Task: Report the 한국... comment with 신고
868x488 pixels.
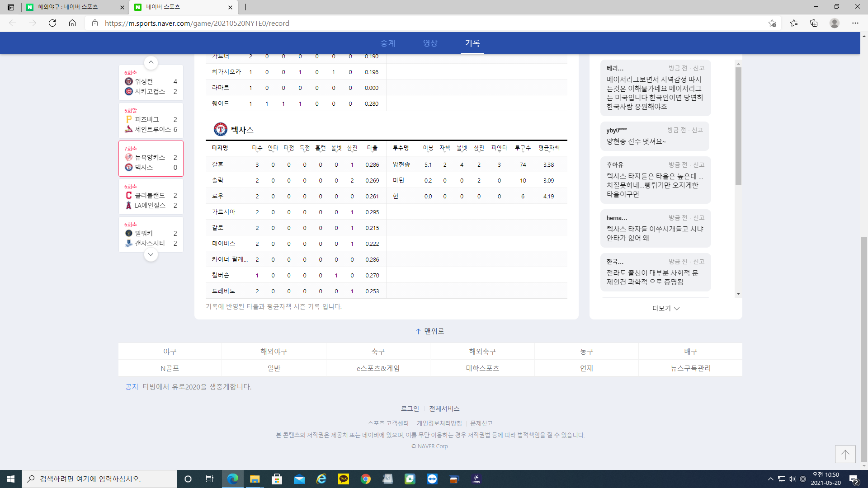Action: pos(699,262)
